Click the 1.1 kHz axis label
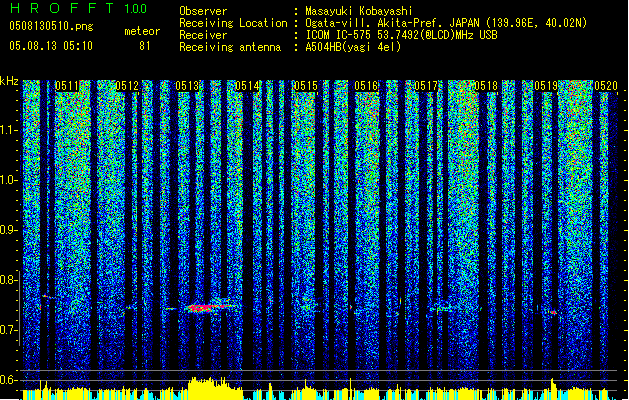Viewport: 629px width, 400px height. (x=9, y=130)
